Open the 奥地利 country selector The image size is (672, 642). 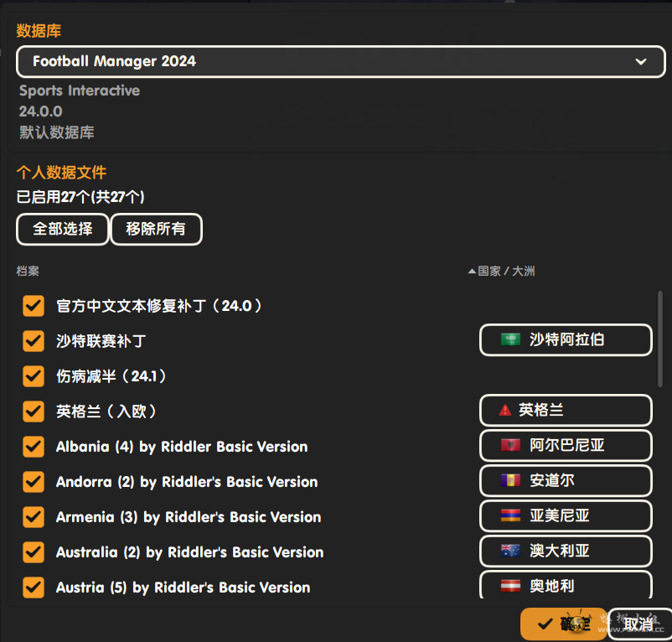pos(566,584)
